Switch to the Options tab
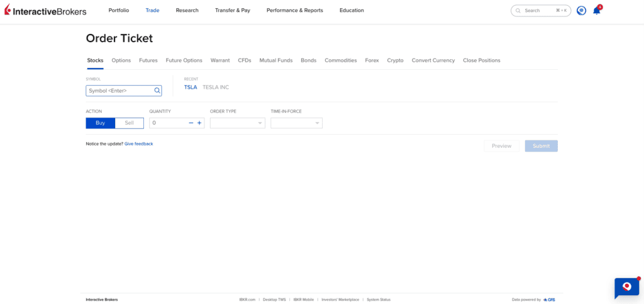This screenshot has height=304, width=644. pyautogui.click(x=121, y=60)
